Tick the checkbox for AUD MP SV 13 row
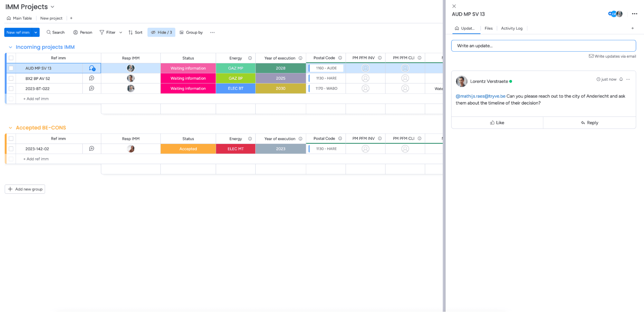This screenshot has height=312, width=644. (x=11, y=68)
